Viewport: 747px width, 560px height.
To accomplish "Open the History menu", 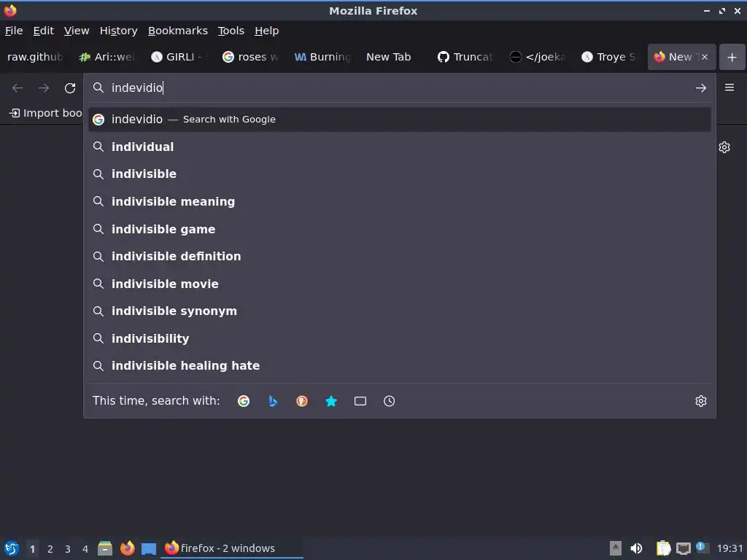I will [x=119, y=31].
